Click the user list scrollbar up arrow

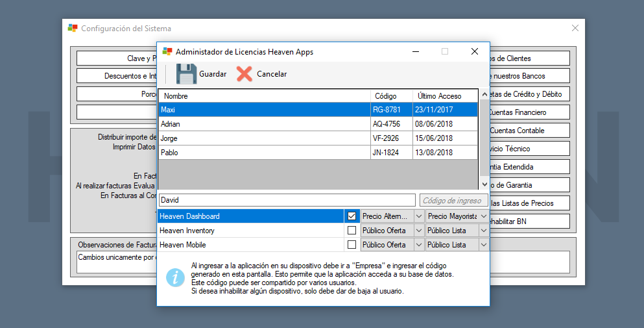coord(484,94)
